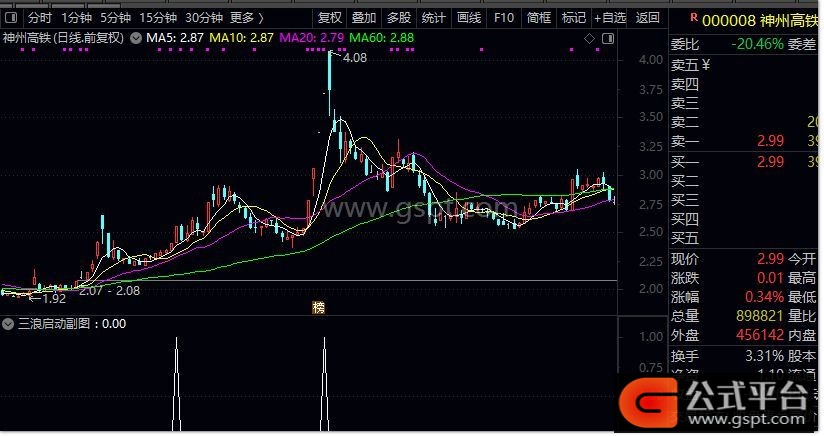Select the 30分钟 period
824x436 pixels.
click(x=204, y=18)
